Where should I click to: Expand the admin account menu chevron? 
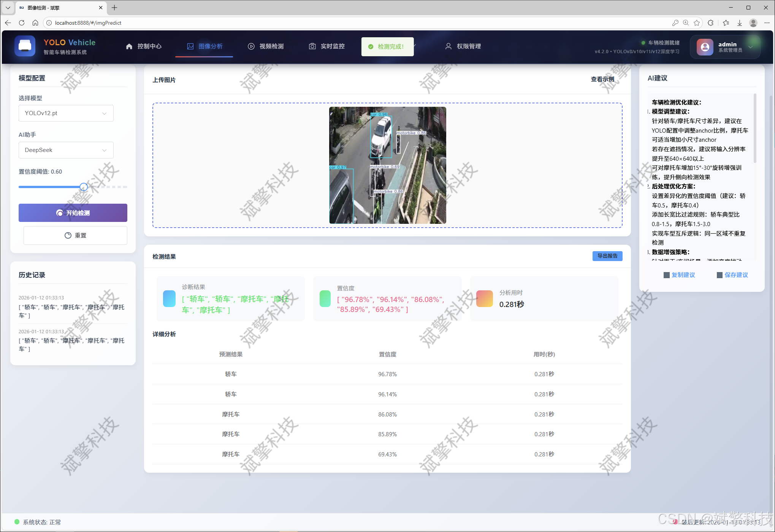pos(750,47)
